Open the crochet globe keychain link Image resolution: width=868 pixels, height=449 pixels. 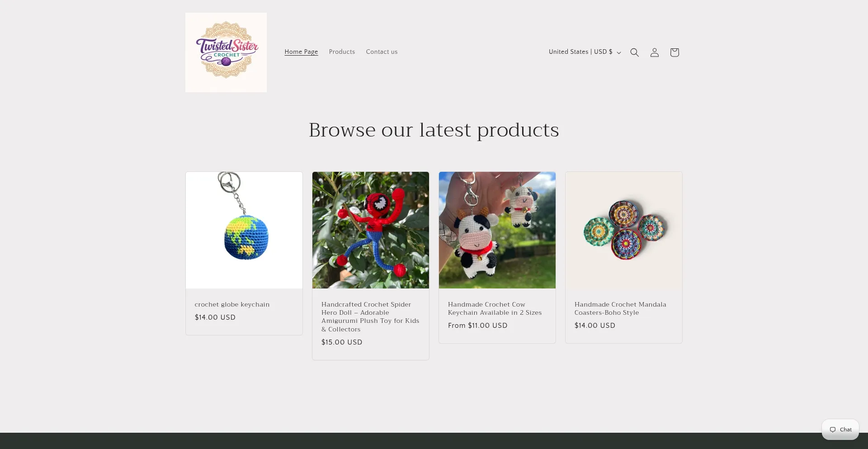click(232, 304)
